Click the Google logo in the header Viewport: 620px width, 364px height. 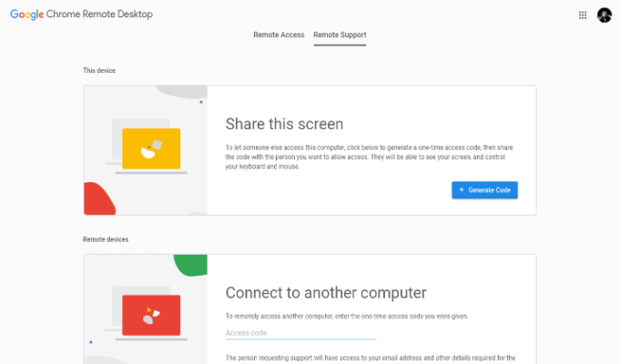(x=27, y=15)
